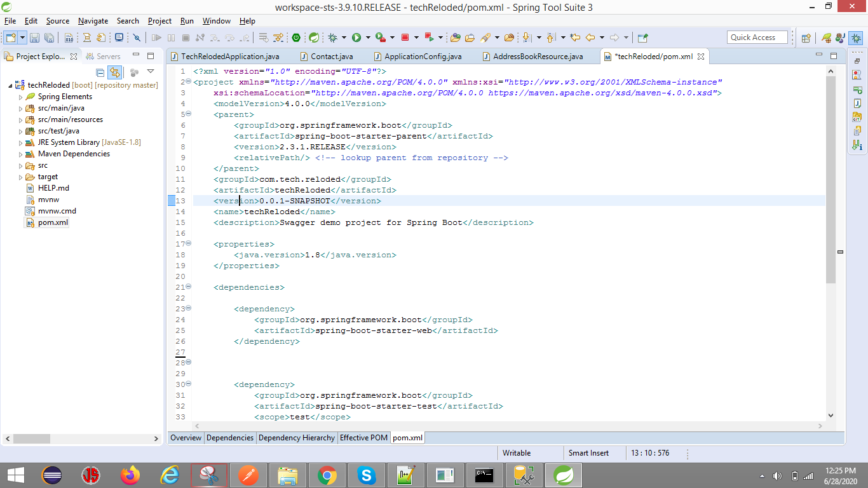Switch to AddressBookResource.java editor tab
Image resolution: width=868 pixels, height=488 pixels.
click(532, 57)
